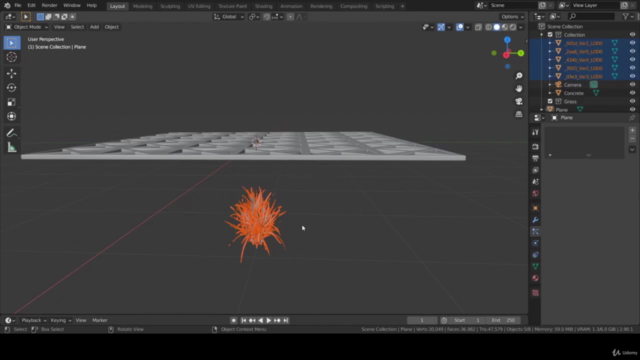Open Active Tool properties tab
Viewport: 640px width, 360px height.
pos(536,132)
